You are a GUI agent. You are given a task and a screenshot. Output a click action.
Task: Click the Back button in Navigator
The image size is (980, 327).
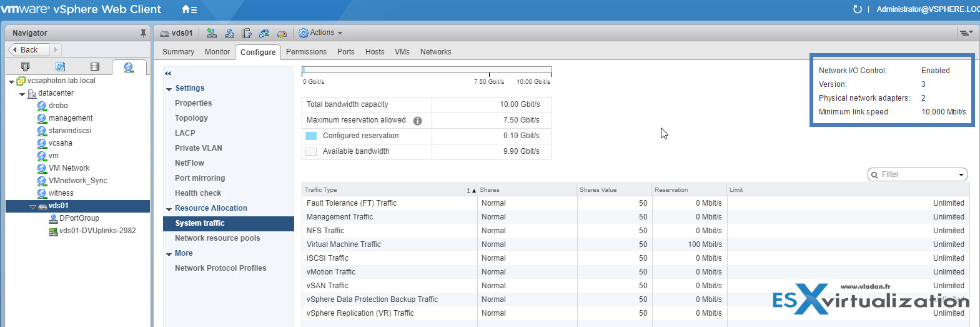point(29,49)
